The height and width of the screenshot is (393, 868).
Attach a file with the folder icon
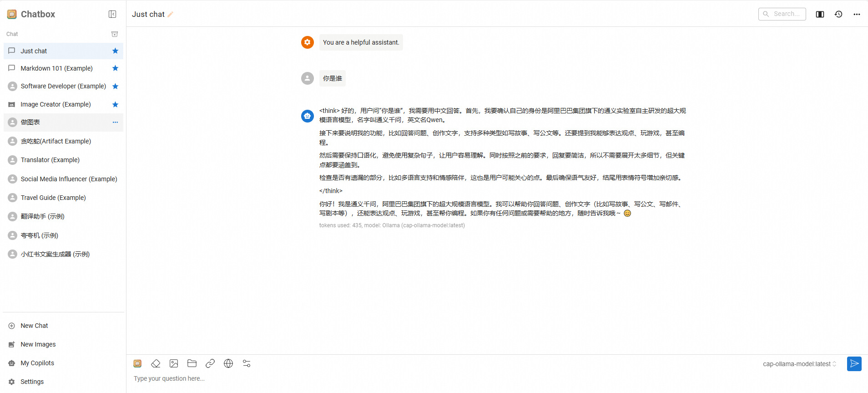[x=192, y=363]
